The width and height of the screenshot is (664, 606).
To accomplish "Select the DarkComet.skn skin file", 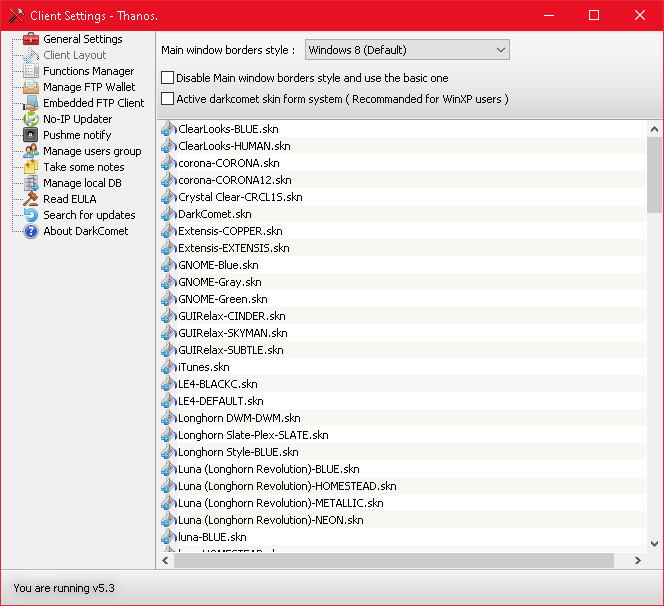I will point(214,214).
